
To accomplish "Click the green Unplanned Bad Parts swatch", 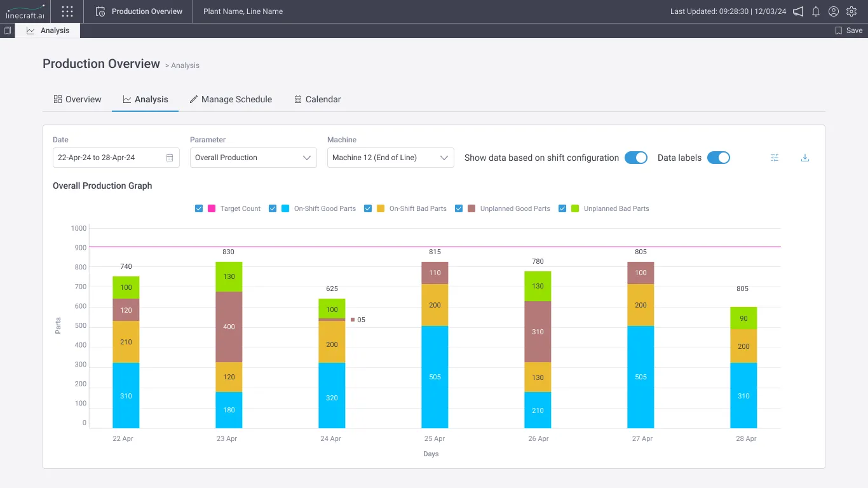I will (x=575, y=208).
